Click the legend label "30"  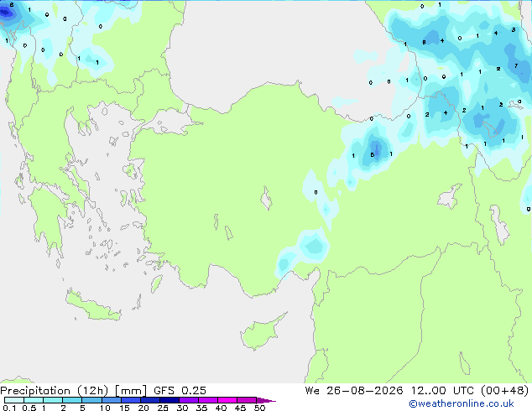pos(182,408)
